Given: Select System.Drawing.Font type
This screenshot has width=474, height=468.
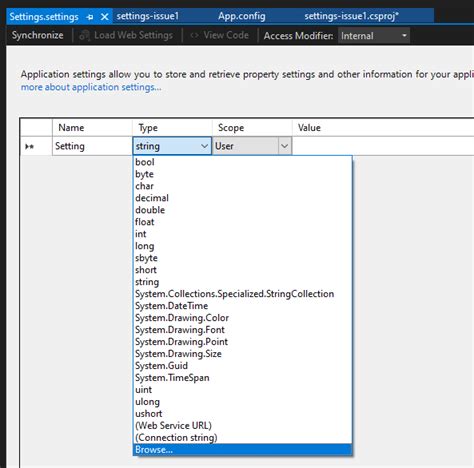Looking at the screenshot, I should [242, 330].
